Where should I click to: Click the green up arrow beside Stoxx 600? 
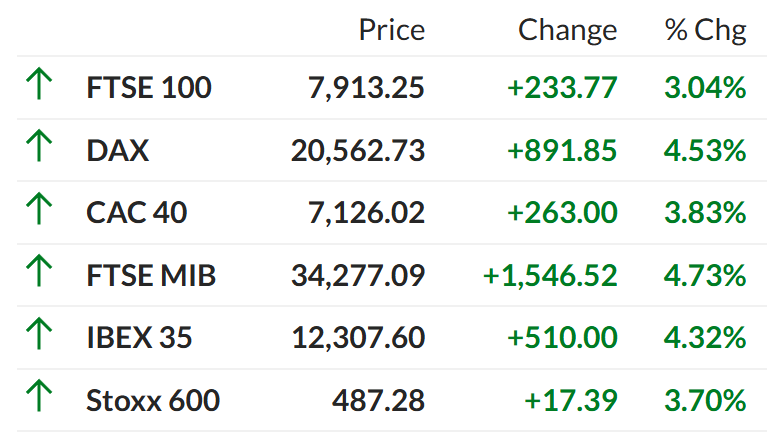[x=39, y=396]
